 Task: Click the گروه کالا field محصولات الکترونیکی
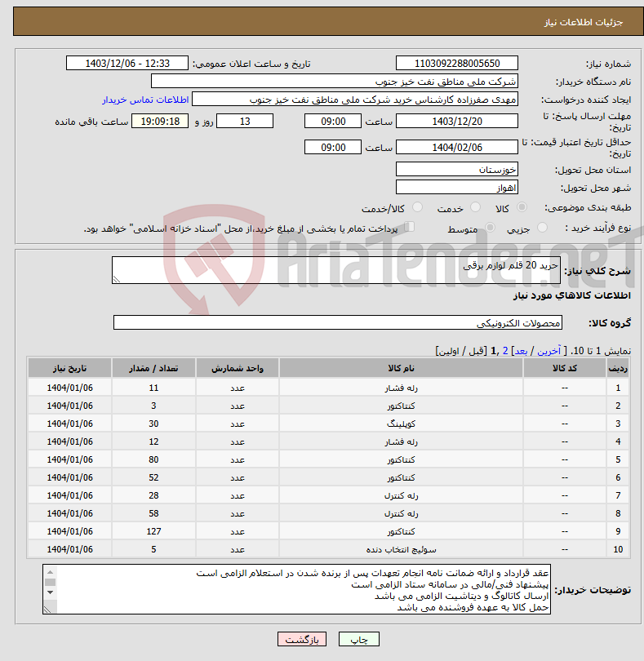[x=337, y=323]
